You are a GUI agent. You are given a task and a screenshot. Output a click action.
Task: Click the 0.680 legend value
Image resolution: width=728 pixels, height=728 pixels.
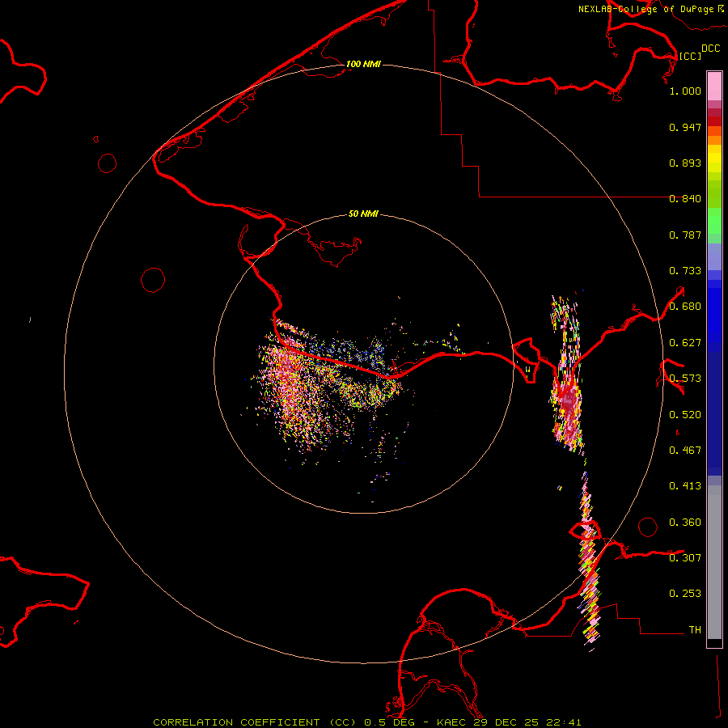coord(685,307)
